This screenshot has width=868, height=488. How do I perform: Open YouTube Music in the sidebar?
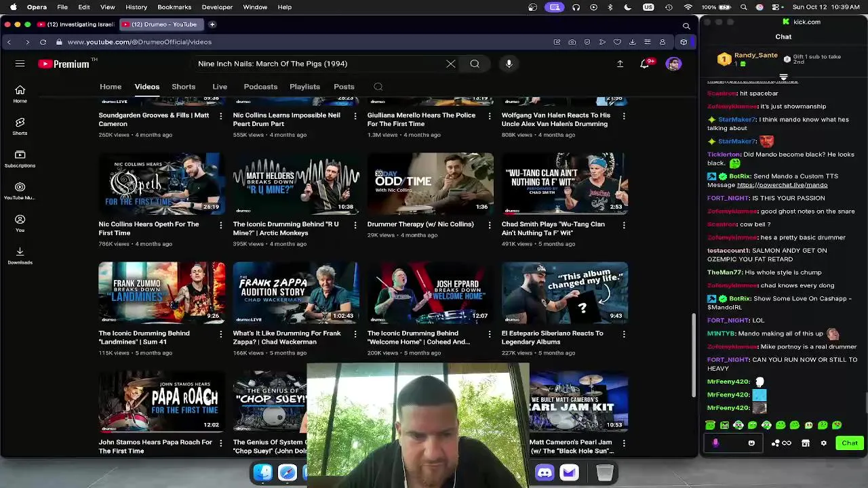tap(20, 191)
